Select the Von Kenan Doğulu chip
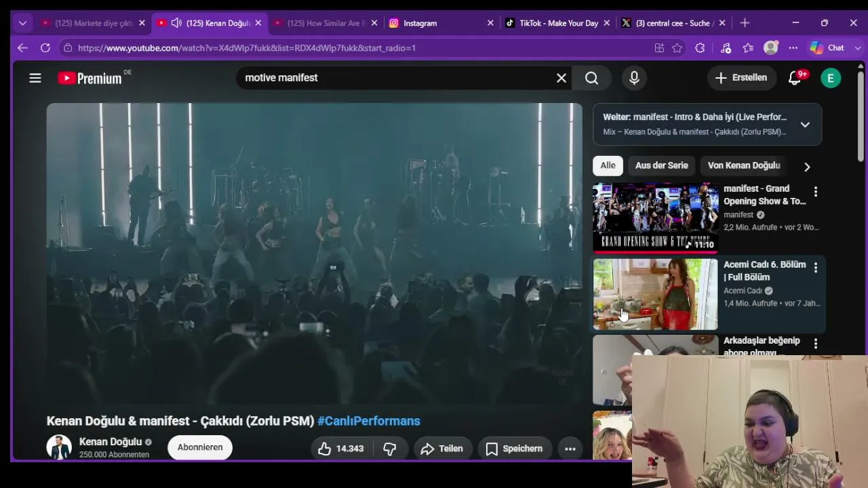The image size is (868, 488). 744,165
